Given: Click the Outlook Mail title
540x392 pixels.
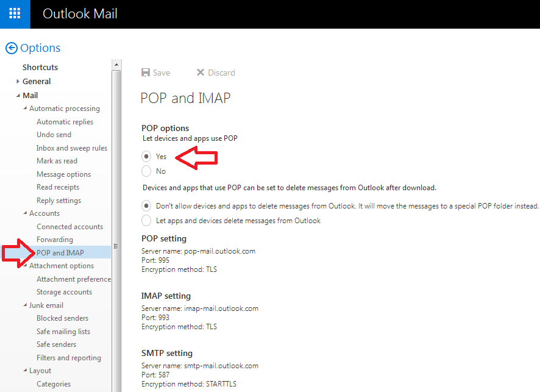Looking at the screenshot, I should [x=80, y=14].
